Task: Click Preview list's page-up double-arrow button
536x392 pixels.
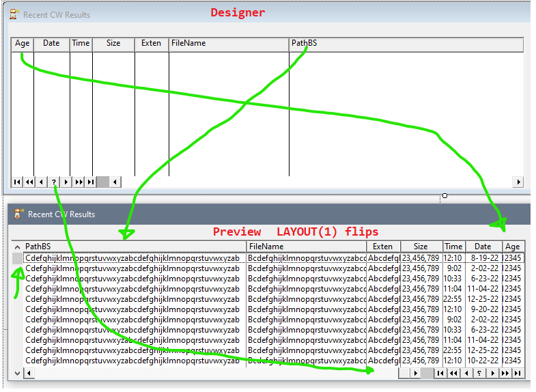Action: coord(453,373)
